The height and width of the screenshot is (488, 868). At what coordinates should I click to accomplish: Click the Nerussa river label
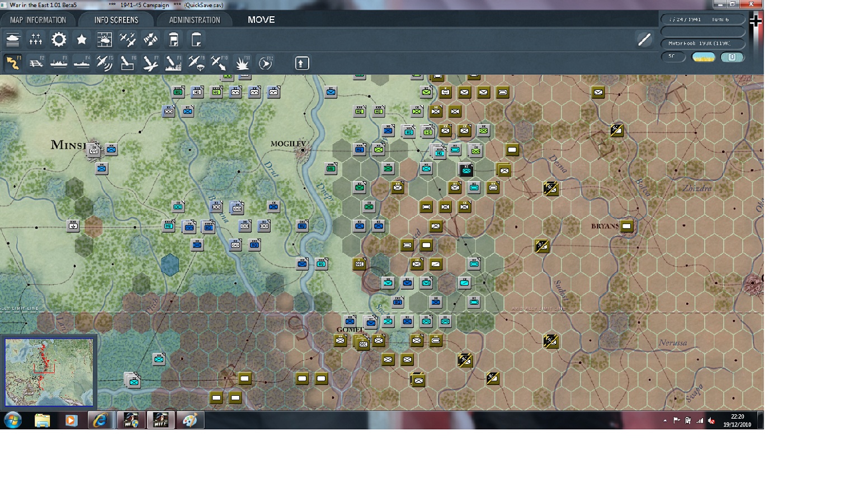coord(672,343)
